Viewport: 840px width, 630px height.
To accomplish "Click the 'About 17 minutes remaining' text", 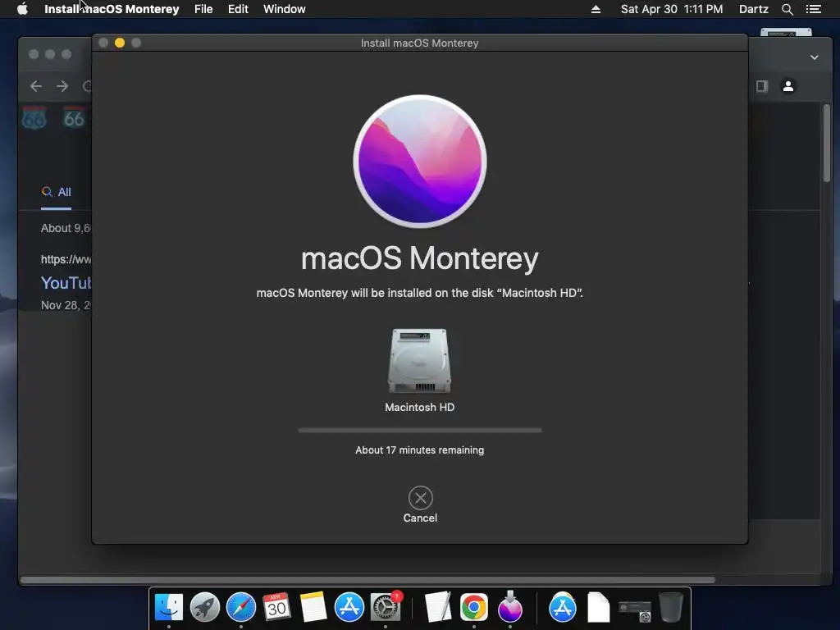I will click(419, 450).
